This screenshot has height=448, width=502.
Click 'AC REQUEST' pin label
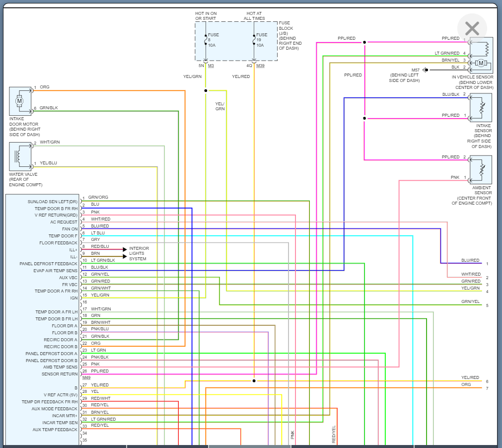64,222
